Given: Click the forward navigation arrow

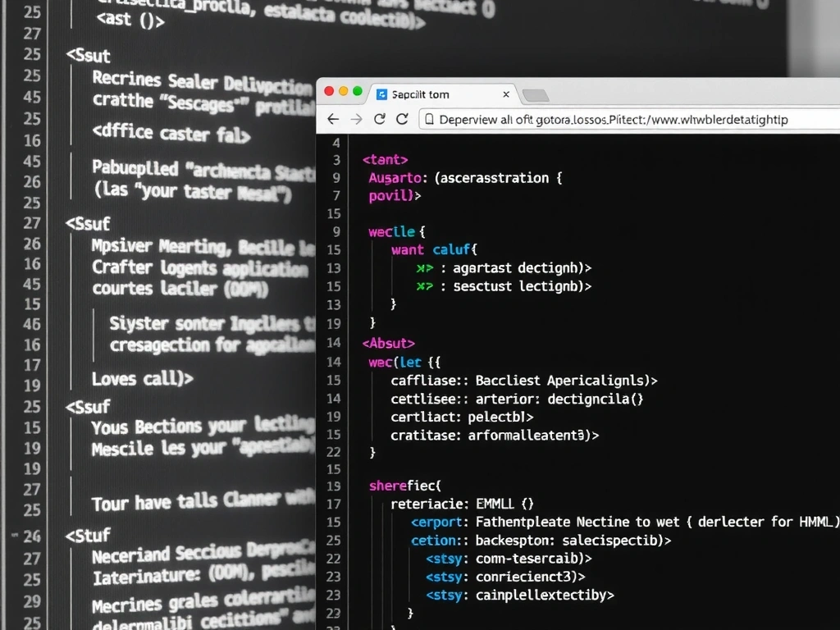Looking at the screenshot, I should pyautogui.click(x=355, y=119).
